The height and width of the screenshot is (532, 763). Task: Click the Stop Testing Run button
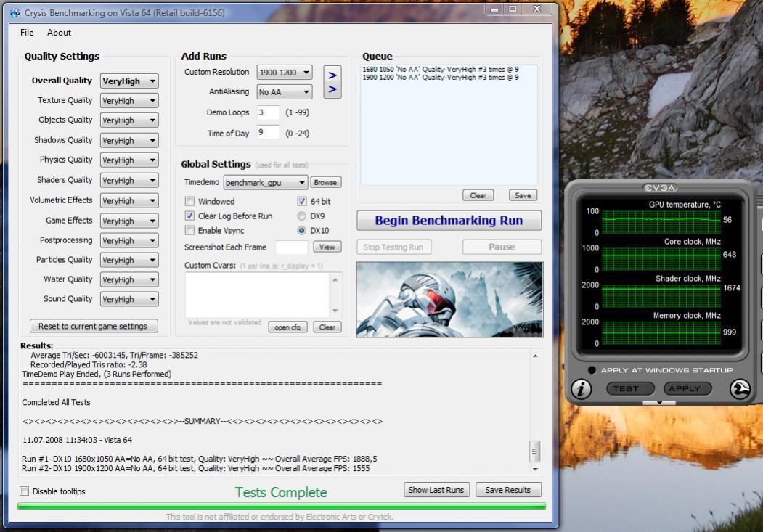click(393, 247)
